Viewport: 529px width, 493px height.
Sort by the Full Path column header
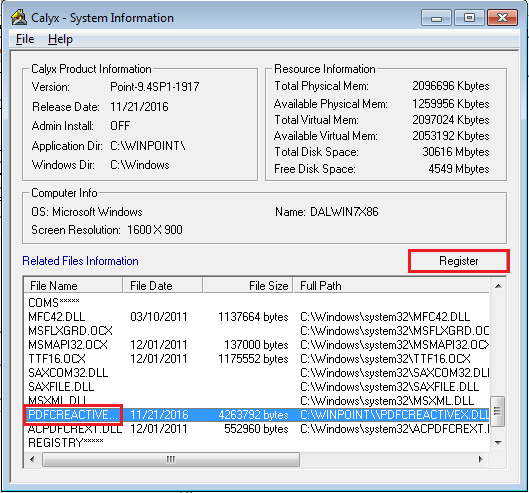tap(391, 285)
